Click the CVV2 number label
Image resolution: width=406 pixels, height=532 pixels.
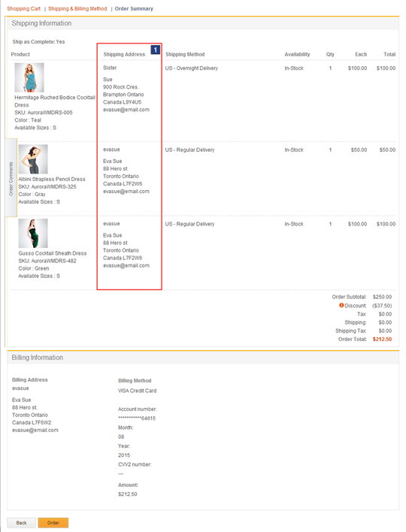pyautogui.click(x=135, y=464)
